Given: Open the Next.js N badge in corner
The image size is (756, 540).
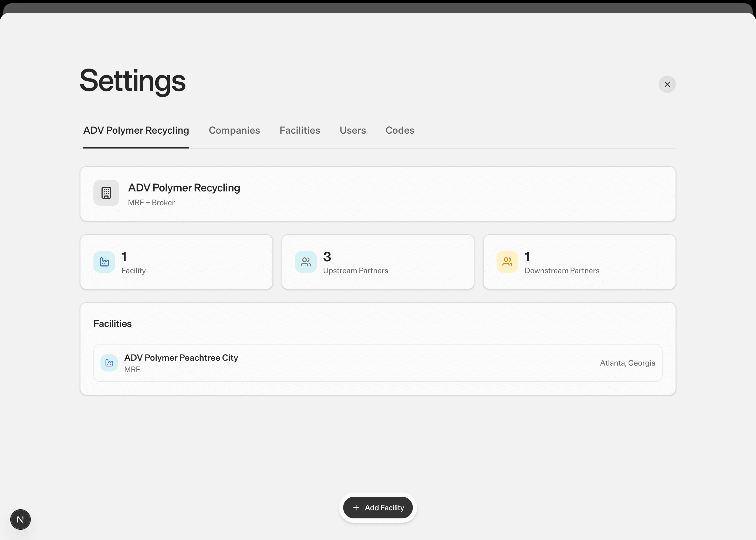Looking at the screenshot, I should (20, 519).
